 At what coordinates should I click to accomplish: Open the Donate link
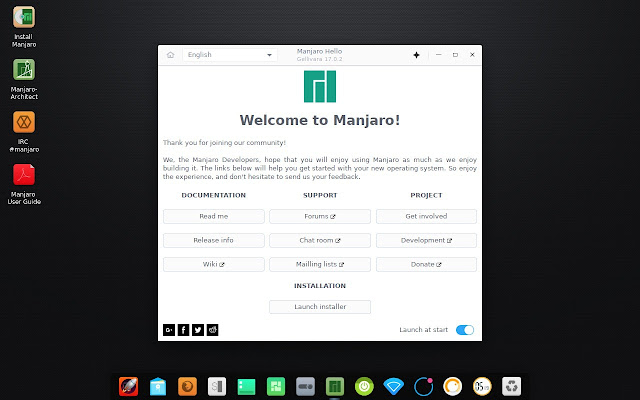[x=426, y=264]
